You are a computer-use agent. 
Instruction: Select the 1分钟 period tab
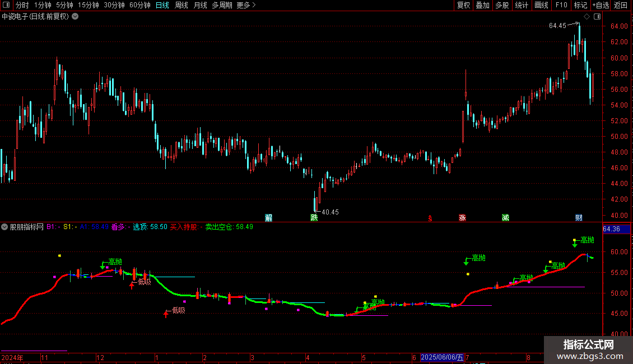point(43,5)
